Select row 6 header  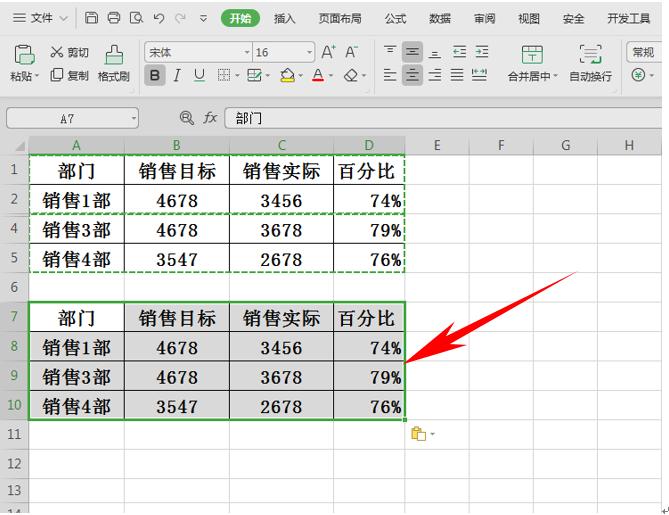coord(14,287)
